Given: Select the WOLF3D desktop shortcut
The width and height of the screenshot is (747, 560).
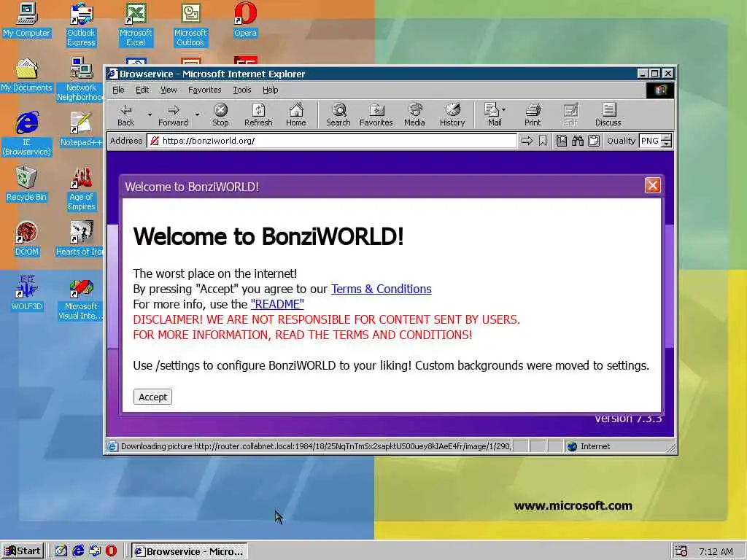Looking at the screenshot, I should [26, 293].
